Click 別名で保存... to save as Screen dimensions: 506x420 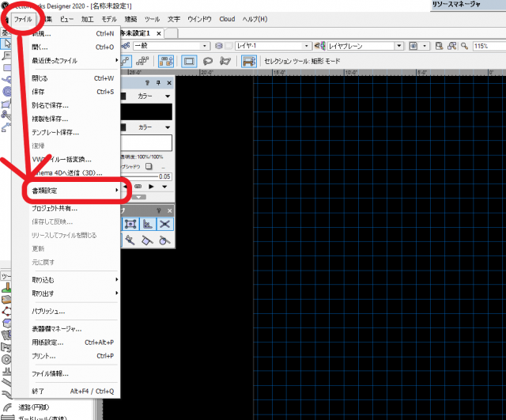point(50,104)
